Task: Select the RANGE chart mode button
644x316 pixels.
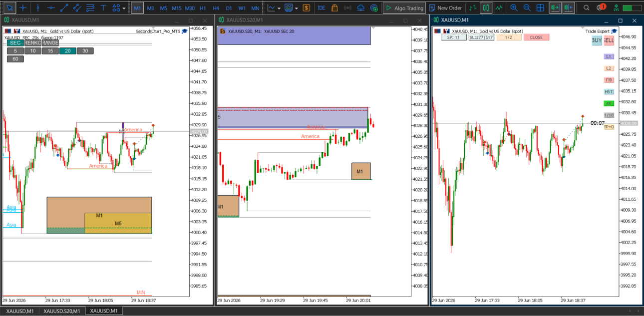Action: [50, 43]
